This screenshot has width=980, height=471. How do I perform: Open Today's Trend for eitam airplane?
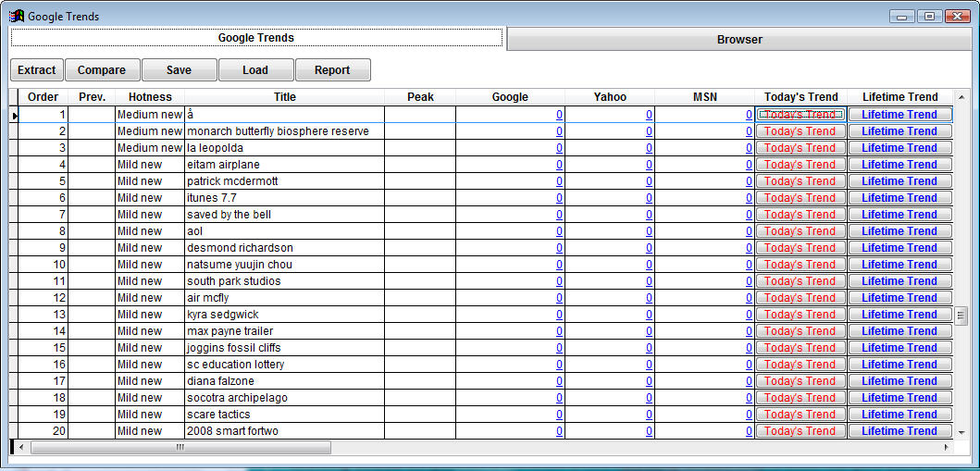click(x=800, y=165)
